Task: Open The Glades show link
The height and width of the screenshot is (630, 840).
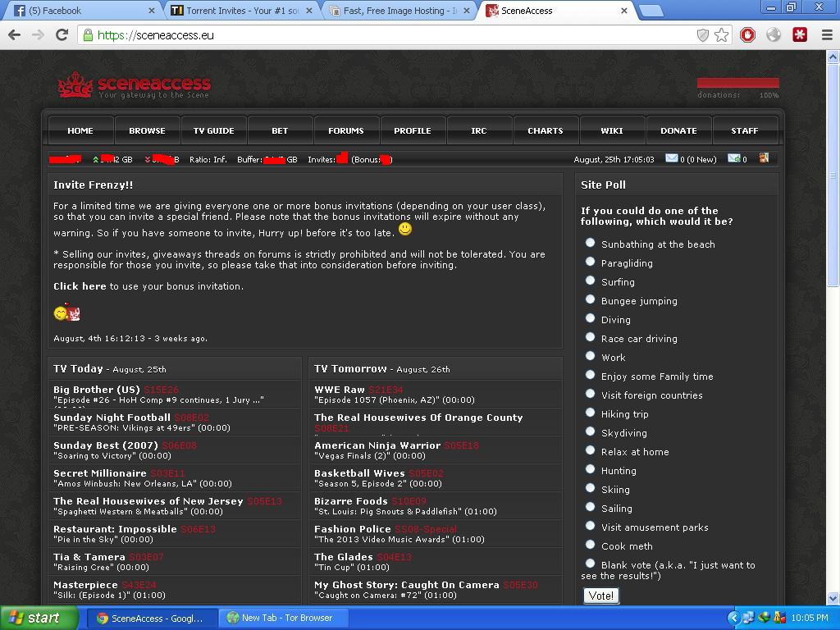Action: coord(344,557)
